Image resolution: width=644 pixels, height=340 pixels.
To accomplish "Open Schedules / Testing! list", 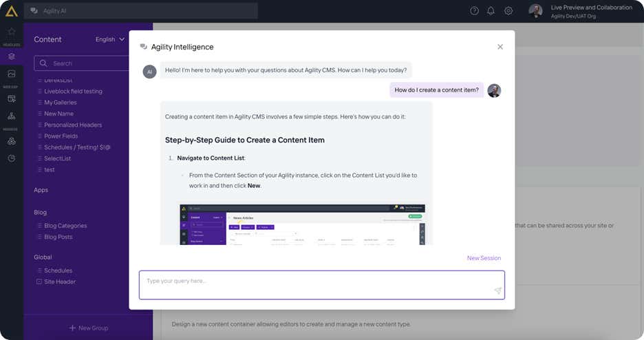I will click(77, 147).
